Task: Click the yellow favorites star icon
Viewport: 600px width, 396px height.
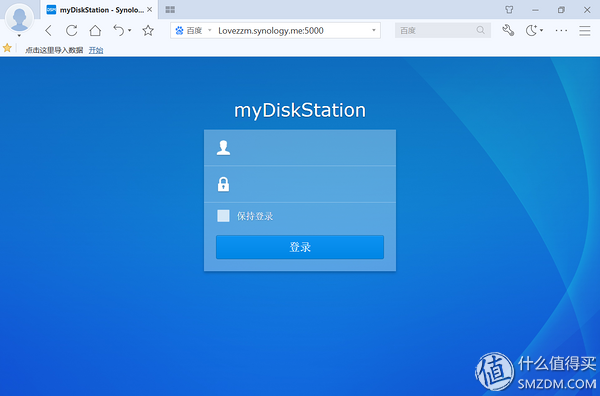Action: (7, 48)
